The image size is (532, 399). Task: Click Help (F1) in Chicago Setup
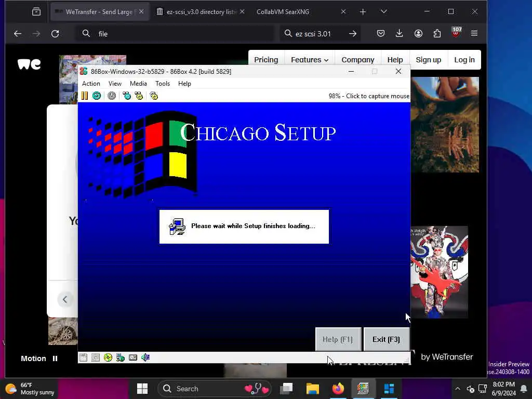338,339
